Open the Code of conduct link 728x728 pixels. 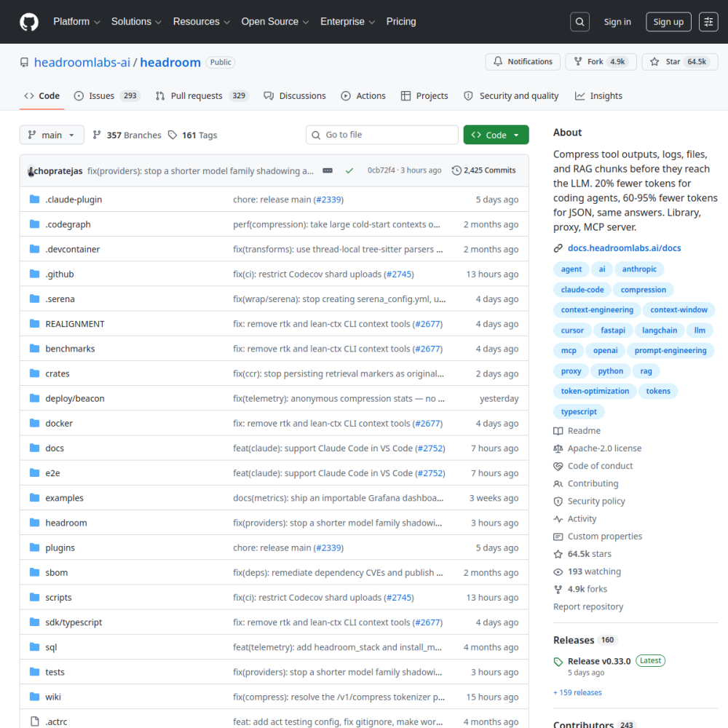point(593,466)
